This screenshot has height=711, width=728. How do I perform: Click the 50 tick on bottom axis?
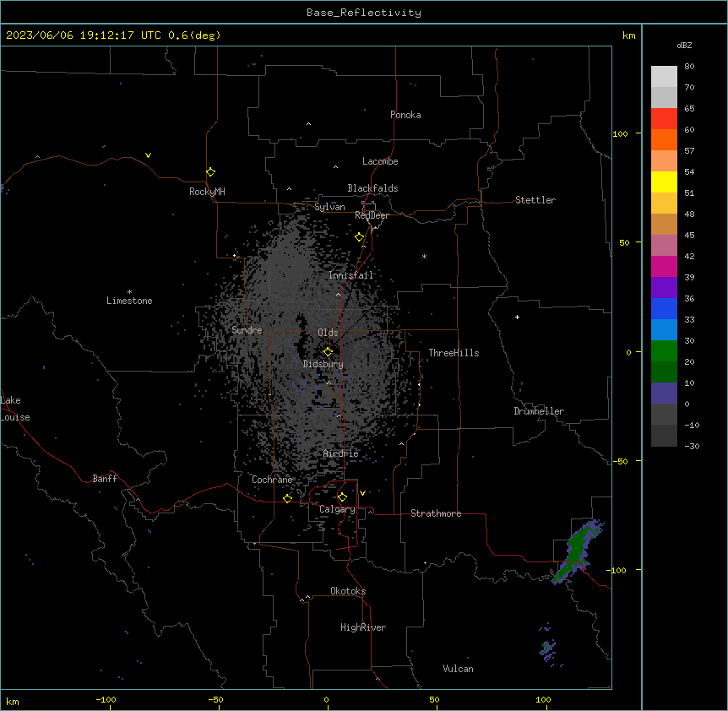click(434, 700)
